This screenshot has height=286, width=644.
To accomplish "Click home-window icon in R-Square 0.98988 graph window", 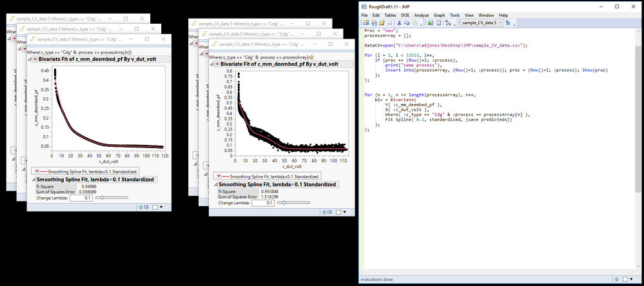I will 140,207.
